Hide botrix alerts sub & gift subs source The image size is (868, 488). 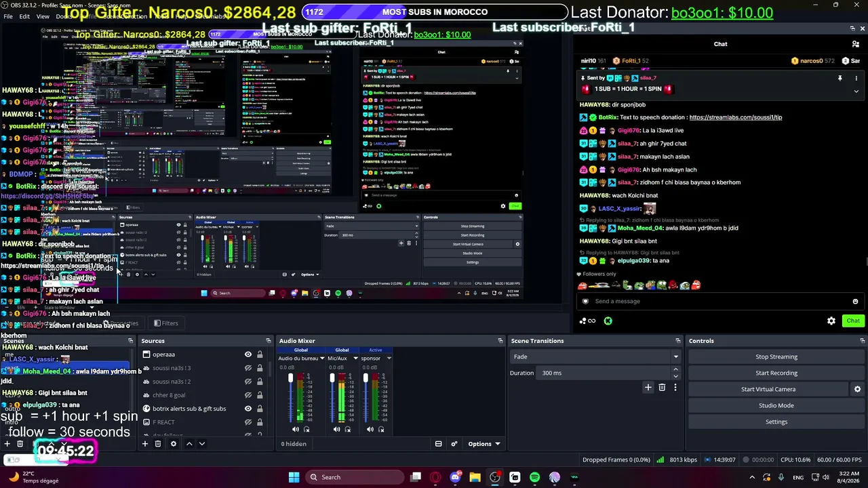click(248, 409)
